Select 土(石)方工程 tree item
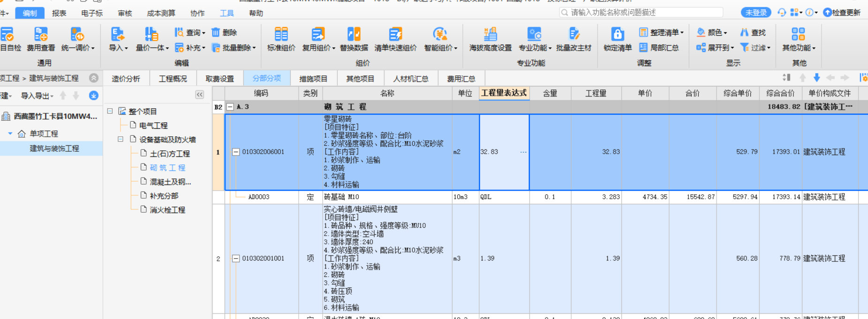Image resolution: width=868 pixels, height=319 pixels. pyautogui.click(x=170, y=154)
